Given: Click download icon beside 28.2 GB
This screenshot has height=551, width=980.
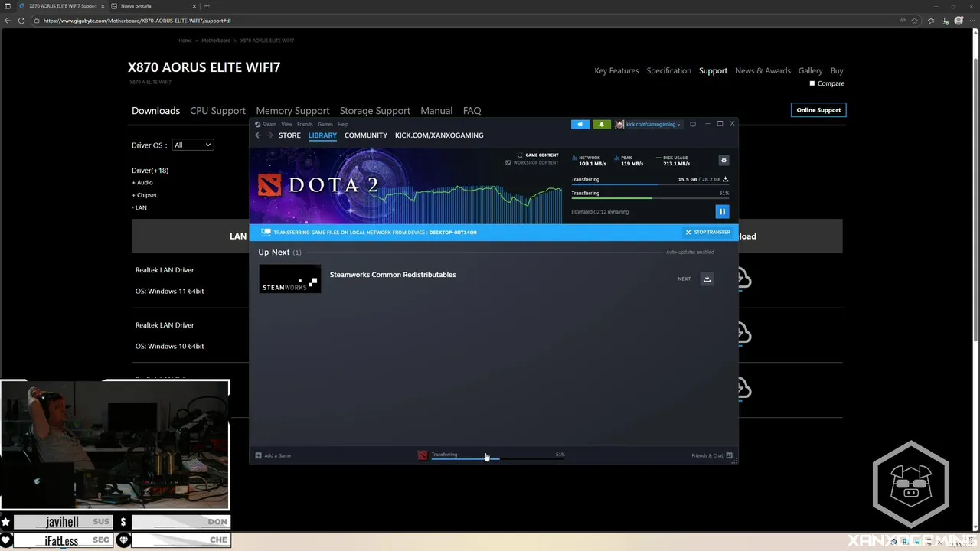Looking at the screenshot, I should click(x=725, y=179).
